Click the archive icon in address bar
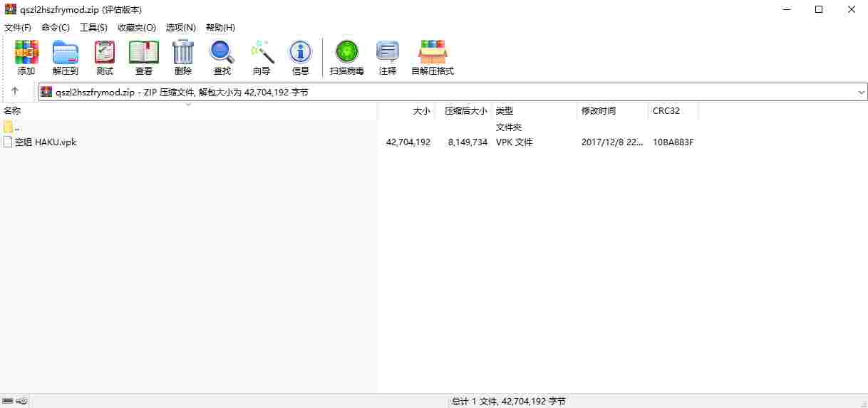The height and width of the screenshot is (408, 868). [x=46, y=92]
